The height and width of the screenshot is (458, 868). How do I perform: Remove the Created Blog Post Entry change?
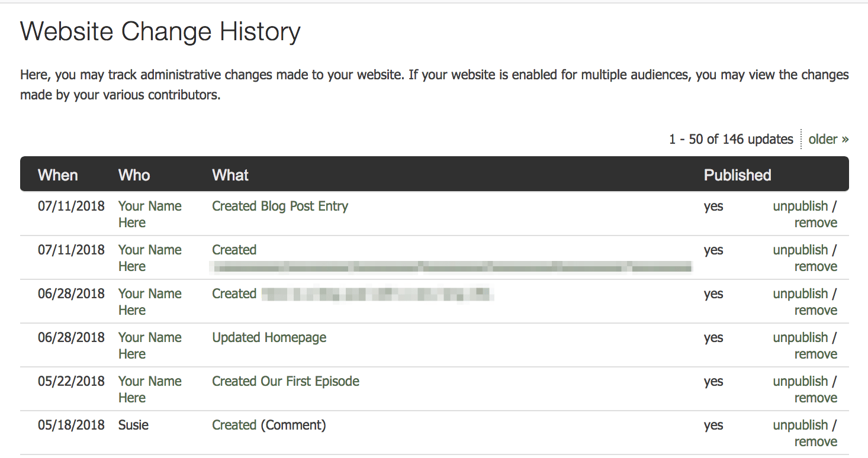pos(816,222)
